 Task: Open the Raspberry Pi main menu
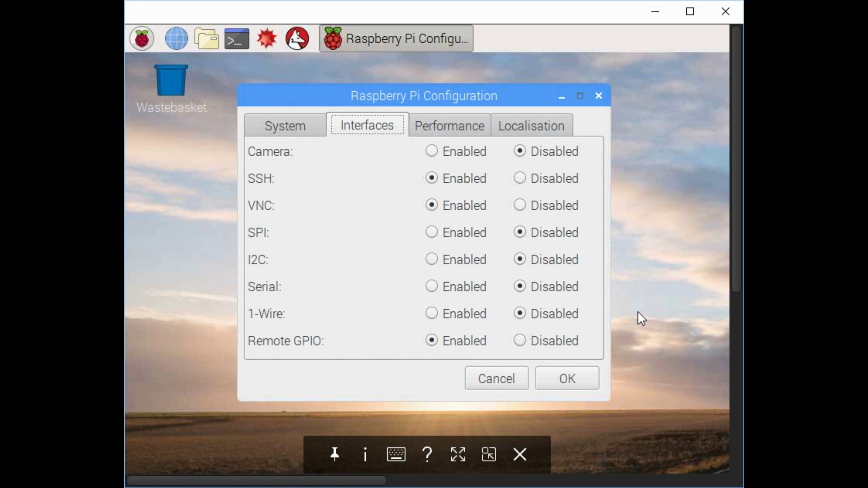click(x=142, y=38)
